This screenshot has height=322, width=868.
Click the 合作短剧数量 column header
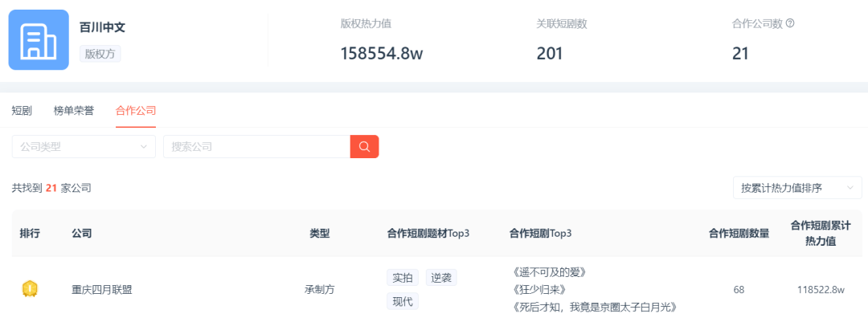pos(739,234)
